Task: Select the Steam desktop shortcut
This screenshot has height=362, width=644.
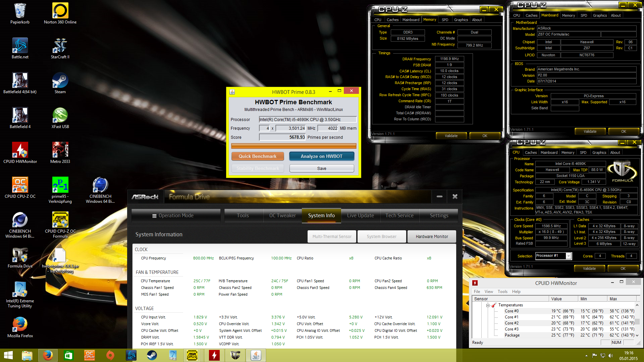Action: (60, 83)
